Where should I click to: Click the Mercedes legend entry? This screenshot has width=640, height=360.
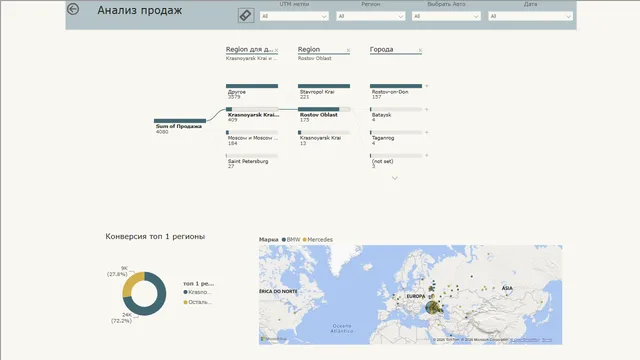(318, 240)
